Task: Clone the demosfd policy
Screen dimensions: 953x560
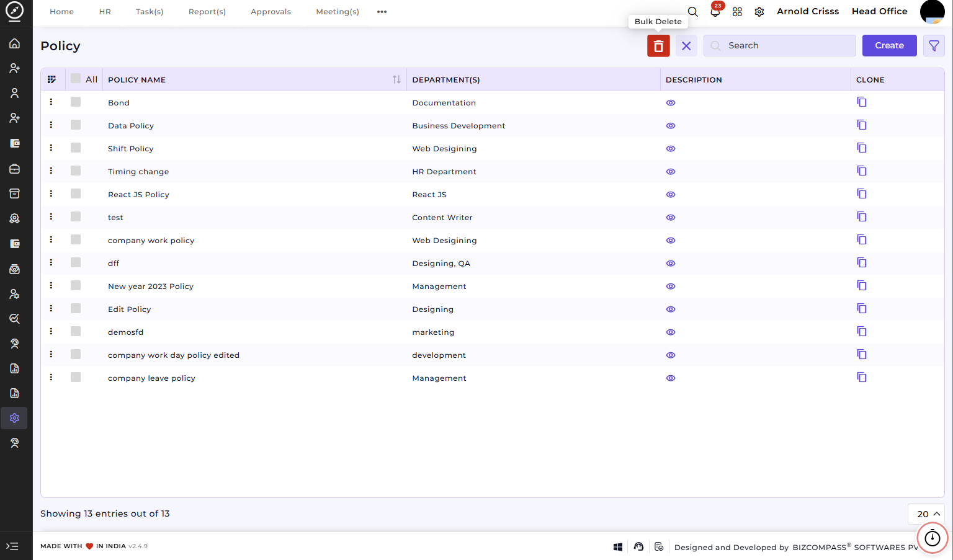Action: 862,331
